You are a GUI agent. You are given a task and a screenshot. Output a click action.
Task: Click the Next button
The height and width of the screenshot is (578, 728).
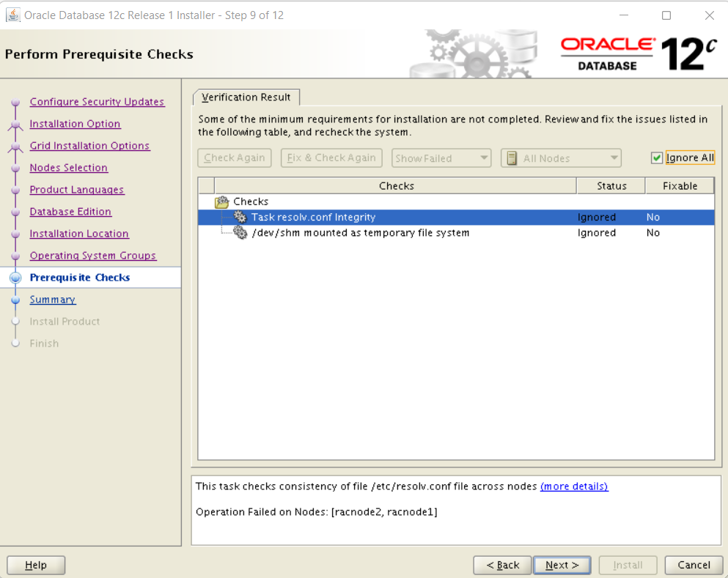tap(562, 565)
